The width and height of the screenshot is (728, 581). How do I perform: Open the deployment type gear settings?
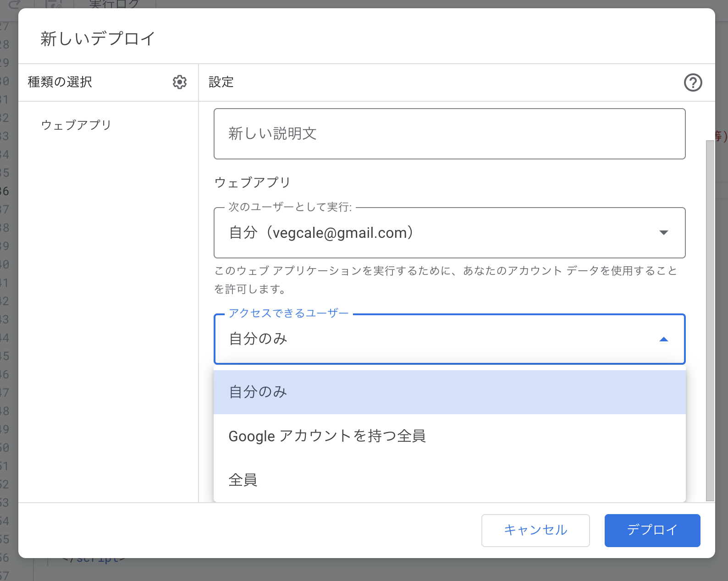click(x=180, y=82)
